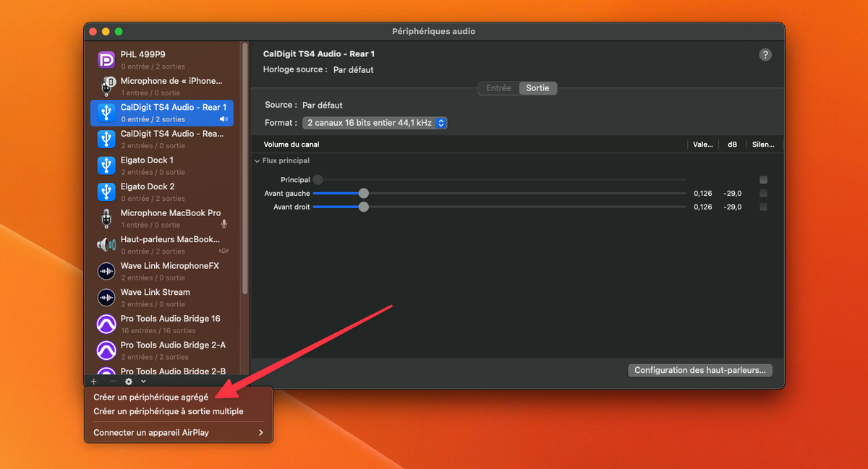Viewport: 868px width, 469px height.
Task: Click the Microphone MacBook Pro icon
Action: 106,218
